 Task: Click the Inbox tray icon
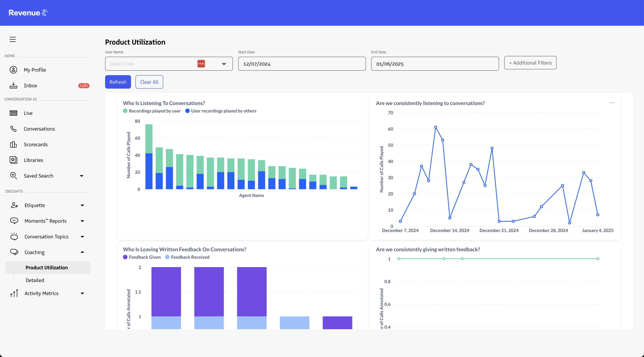[13, 86]
